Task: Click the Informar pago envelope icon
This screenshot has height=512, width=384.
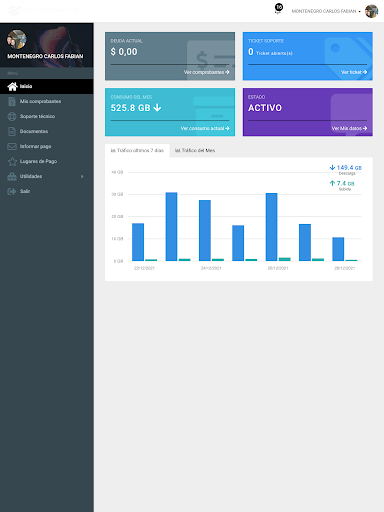Action: click(12, 146)
